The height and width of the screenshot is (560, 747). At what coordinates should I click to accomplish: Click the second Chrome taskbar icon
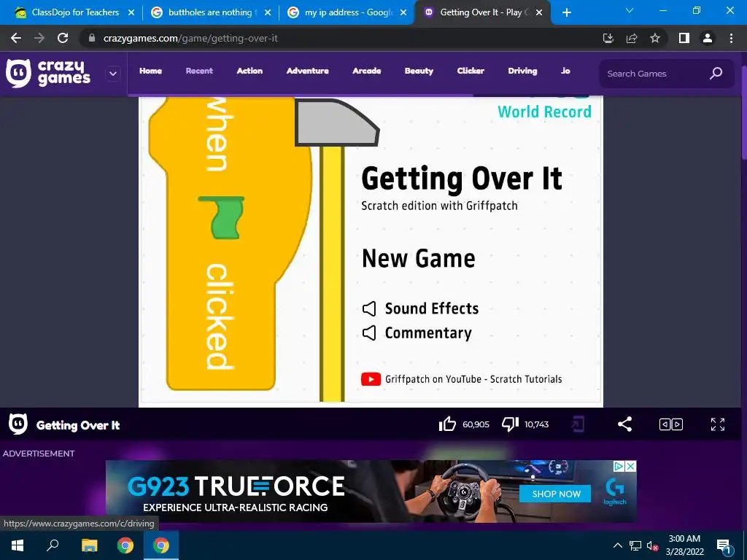click(161, 545)
